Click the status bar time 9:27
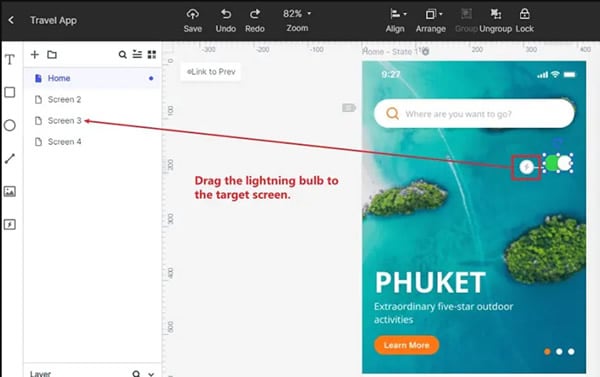 391,74
